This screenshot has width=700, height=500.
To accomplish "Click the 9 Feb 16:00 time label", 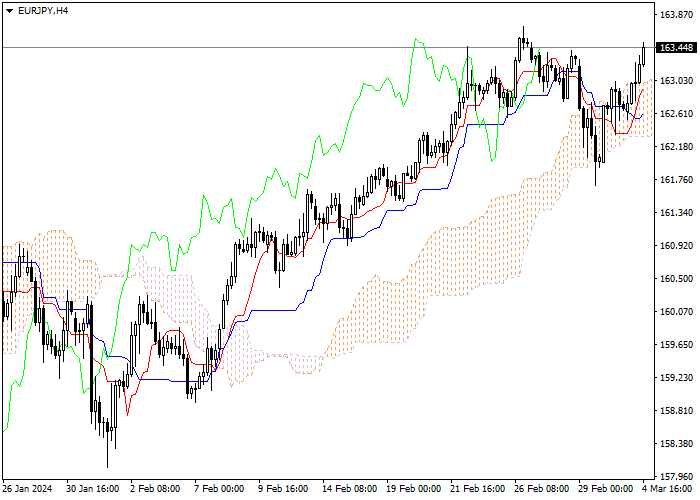I will click(283, 489).
